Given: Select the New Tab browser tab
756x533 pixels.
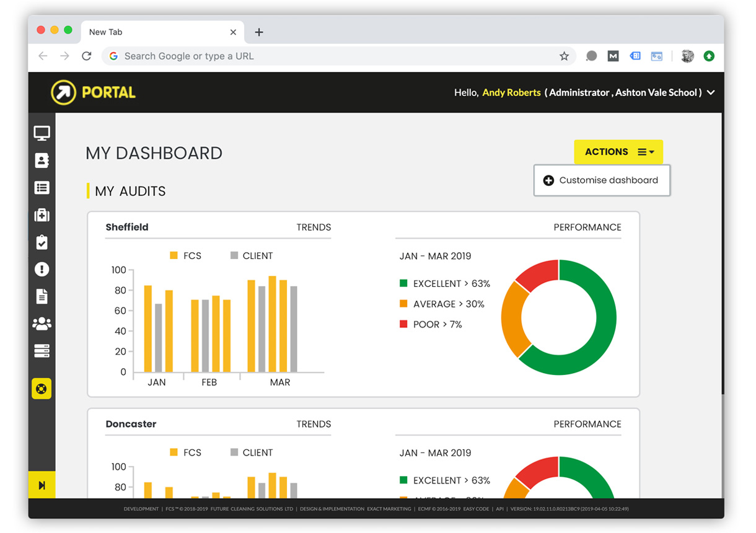Looking at the screenshot, I should coord(162,32).
